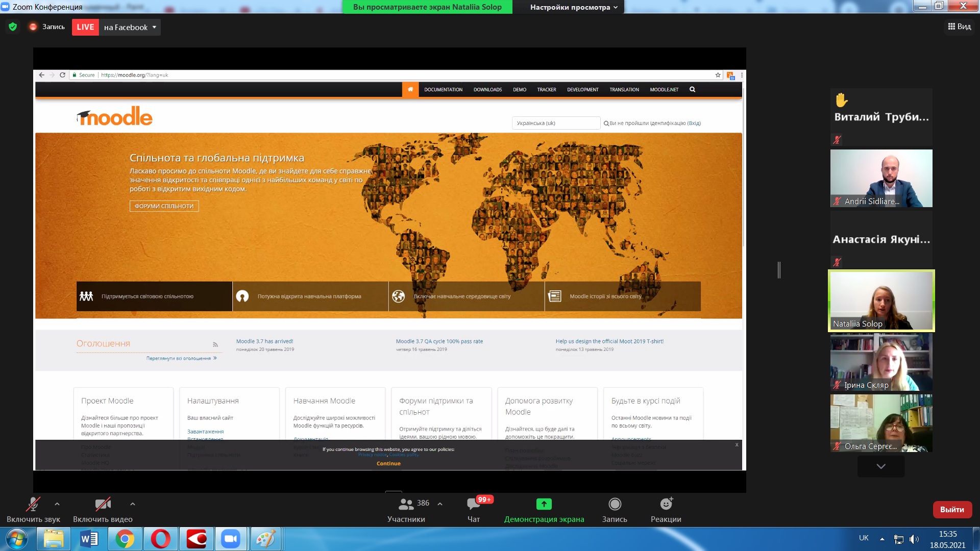Click the Выйти leave button
980x551 pixels.
tap(952, 509)
